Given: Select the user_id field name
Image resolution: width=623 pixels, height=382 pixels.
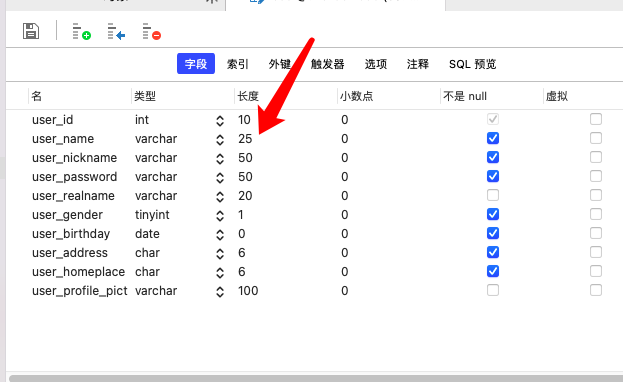Looking at the screenshot, I should 52,120.
